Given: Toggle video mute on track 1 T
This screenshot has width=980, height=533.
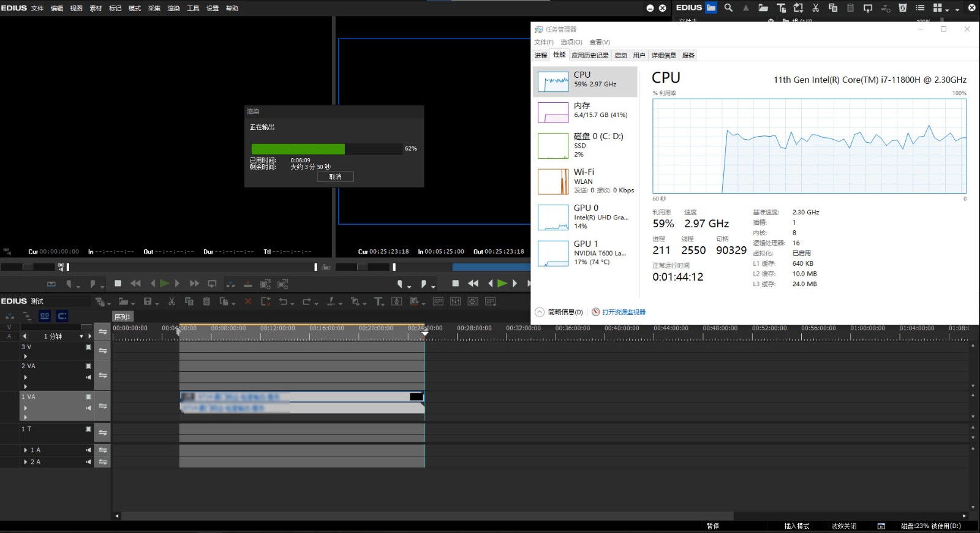Looking at the screenshot, I should point(88,429).
